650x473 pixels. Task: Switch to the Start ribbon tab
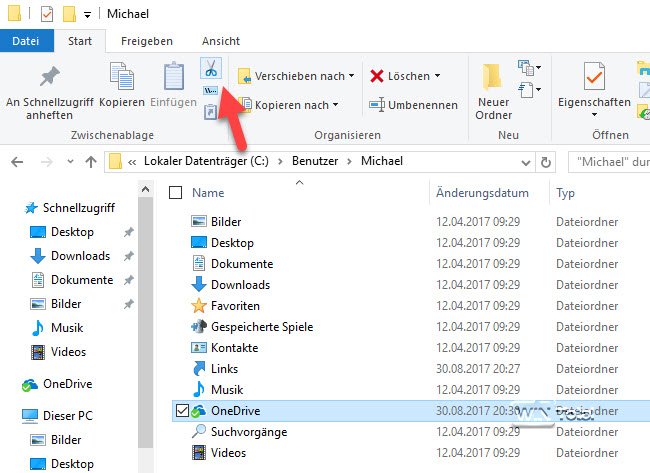click(80, 41)
